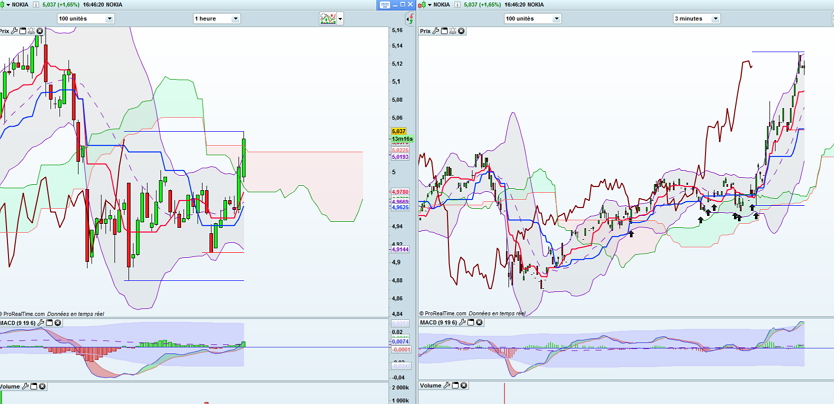The height and width of the screenshot is (404, 834).
Task: Maximize right Volume panel
Action: tap(455, 386)
